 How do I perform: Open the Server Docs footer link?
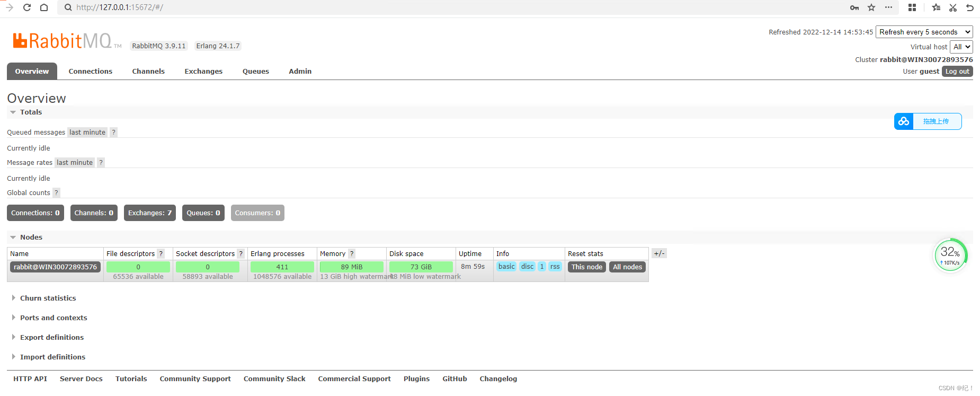[x=81, y=379]
